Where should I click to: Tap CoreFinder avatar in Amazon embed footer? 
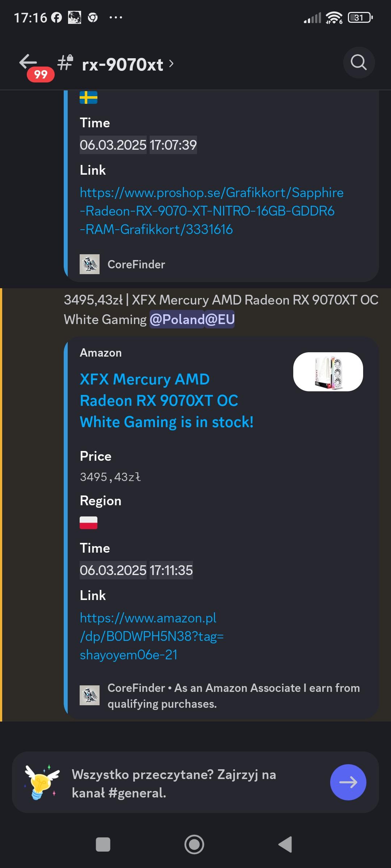click(89, 695)
